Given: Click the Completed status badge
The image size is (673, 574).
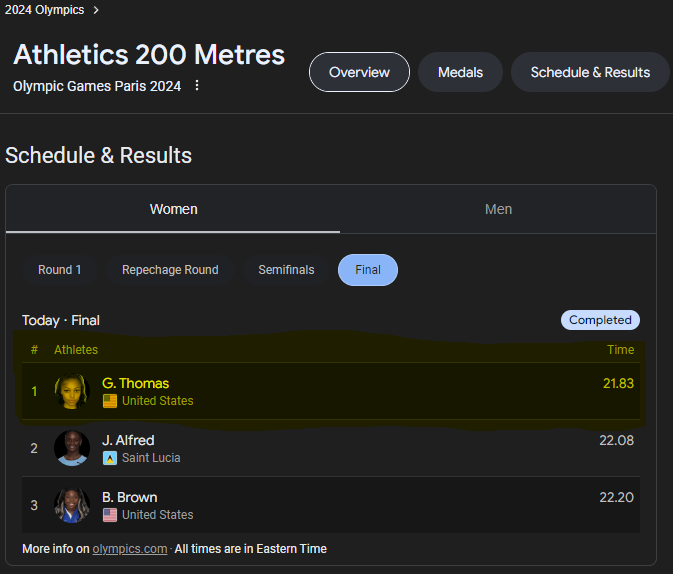Looking at the screenshot, I should pyautogui.click(x=600, y=320).
